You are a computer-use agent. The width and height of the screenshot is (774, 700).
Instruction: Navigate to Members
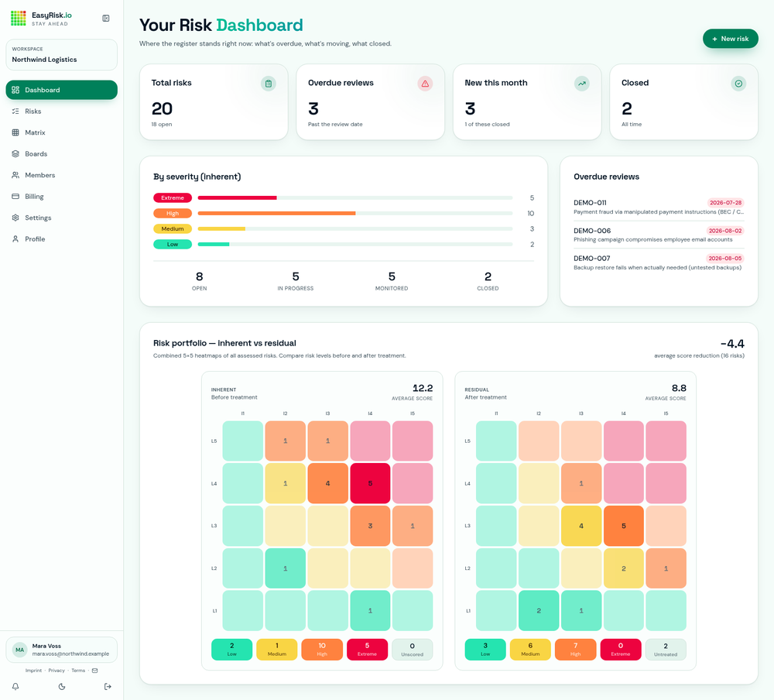pos(62,175)
